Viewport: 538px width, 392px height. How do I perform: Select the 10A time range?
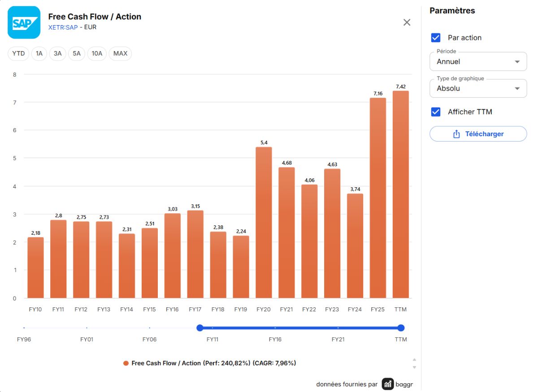pos(97,54)
